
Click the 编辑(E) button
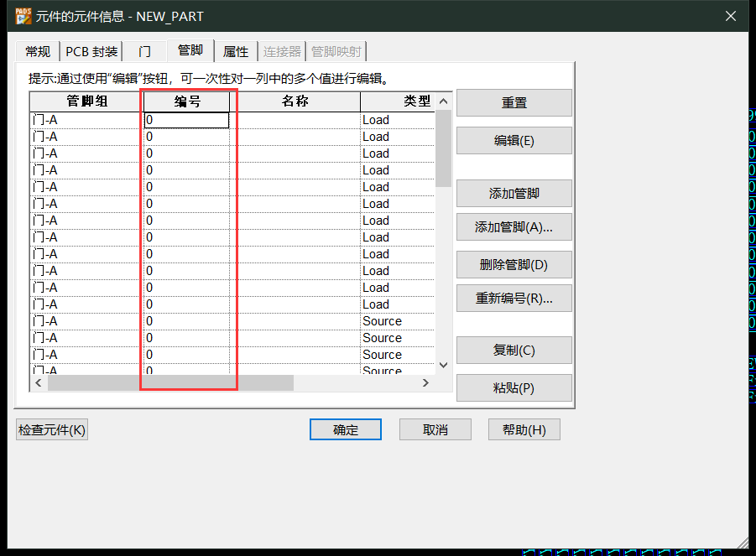[x=514, y=141]
